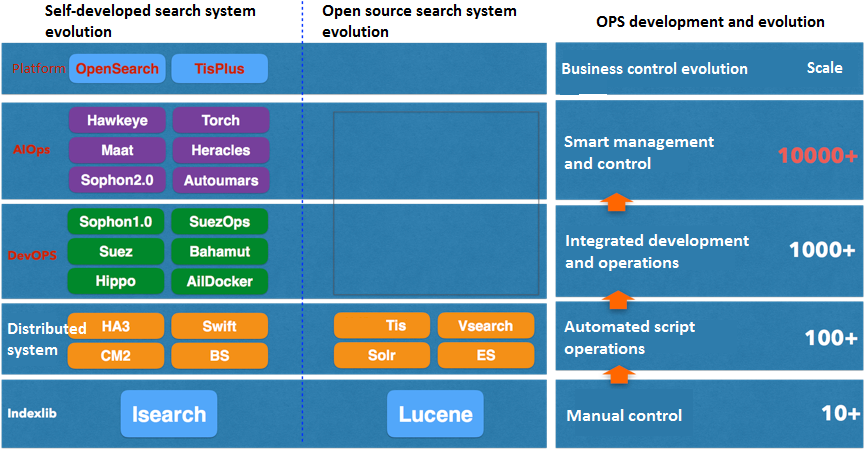Click the OpenSearch platform box
865x450 pixels.
(117, 69)
